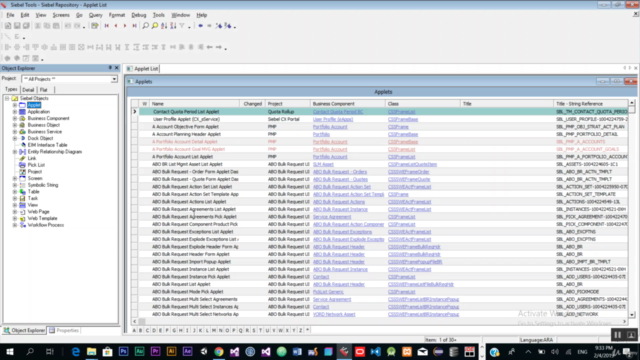Click the check-out folder toolbar icon
Viewport: 640px width, 360px height.
[x=95, y=26]
